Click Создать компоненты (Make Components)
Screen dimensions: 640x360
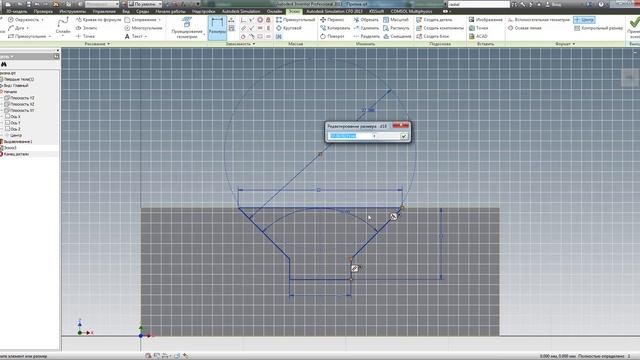click(440, 28)
